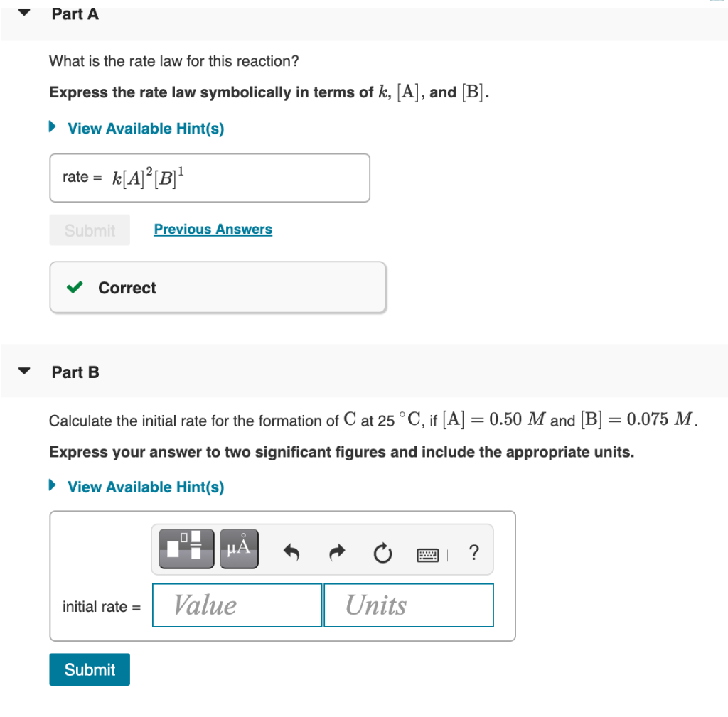Click the Units input field

[x=408, y=605]
